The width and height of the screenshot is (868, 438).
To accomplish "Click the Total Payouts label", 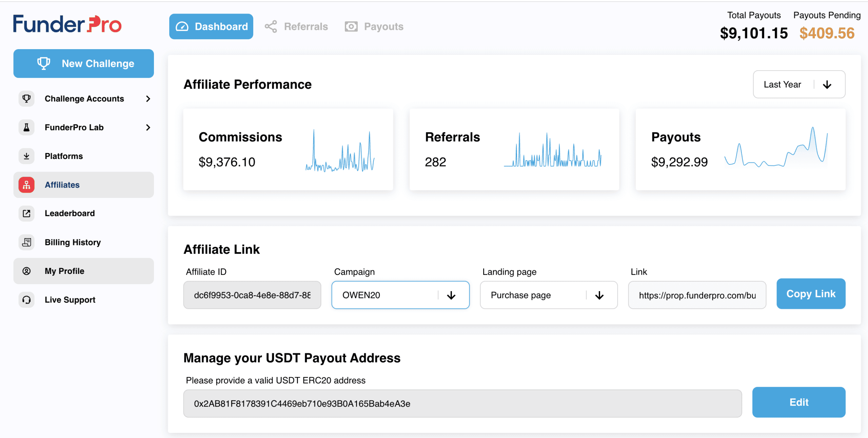I will pos(754,15).
